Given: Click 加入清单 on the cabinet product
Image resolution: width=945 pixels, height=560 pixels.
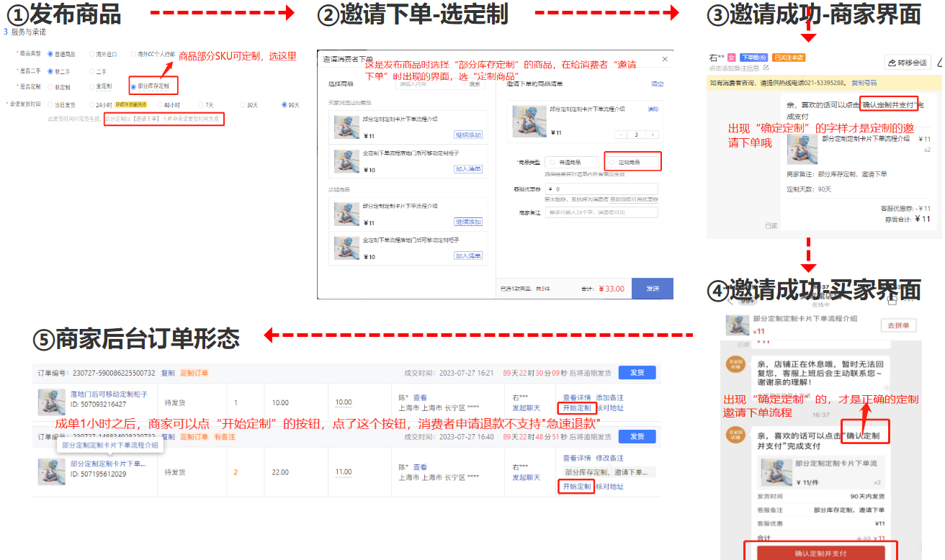Looking at the screenshot, I should tap(468, 168).
